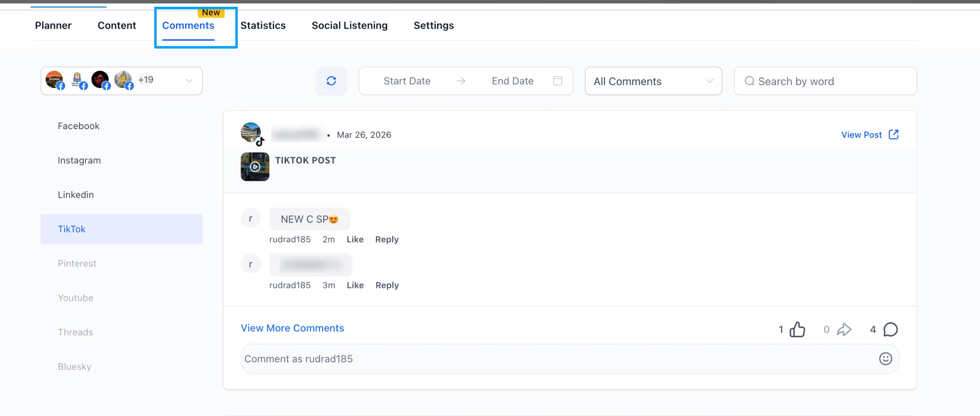Click the fourth Facebook account avatar
The image size is (980, 416).
[123, 80]
